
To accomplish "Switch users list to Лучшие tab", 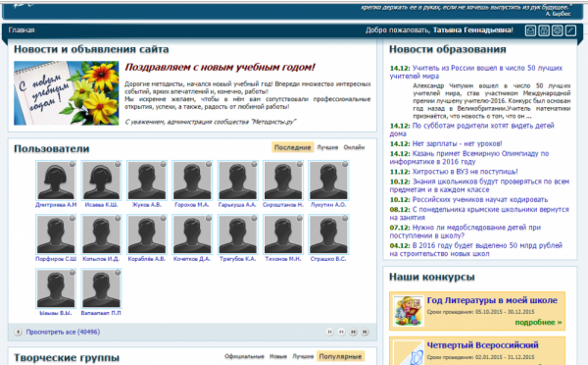I will 327,147.
